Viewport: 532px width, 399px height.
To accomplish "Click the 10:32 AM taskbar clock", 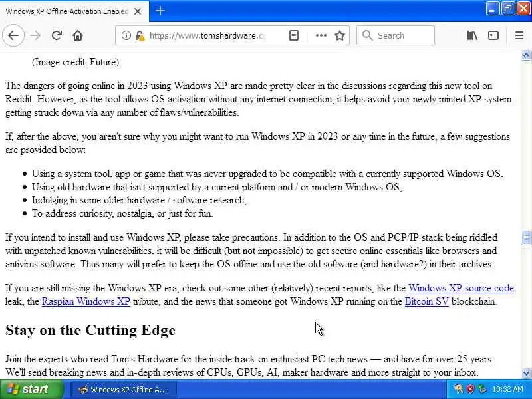I will click(507, 389).
